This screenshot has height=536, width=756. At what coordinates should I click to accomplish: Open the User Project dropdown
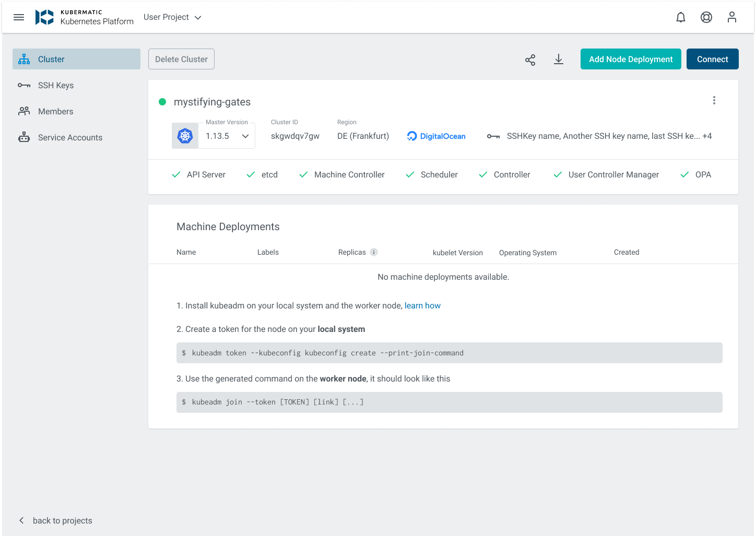point(172,17)
